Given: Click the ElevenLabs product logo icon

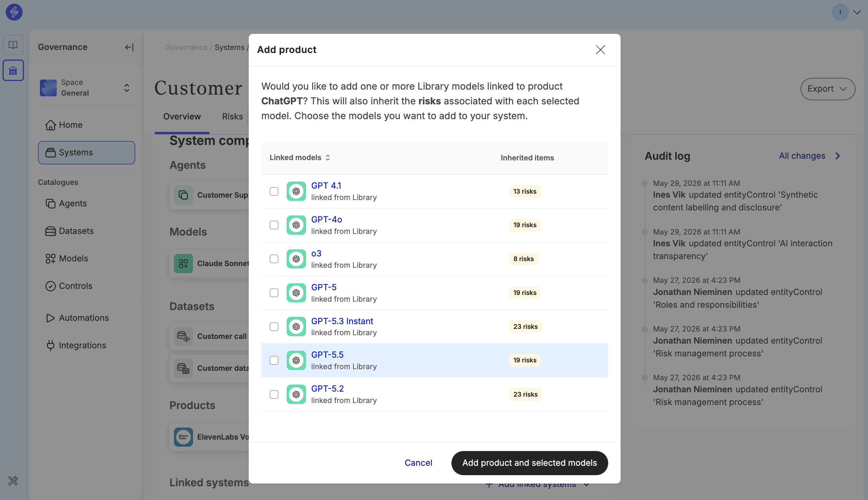Looking at the screenshot, I should (183, 437).
